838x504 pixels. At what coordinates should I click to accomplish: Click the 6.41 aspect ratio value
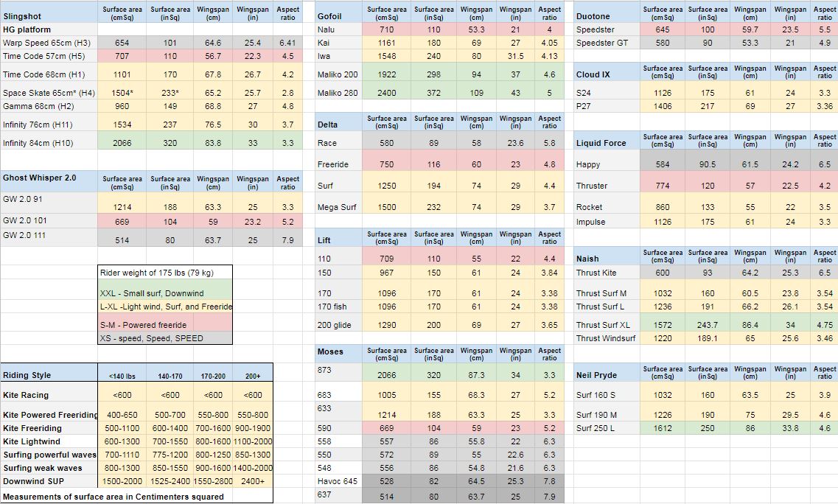tap(287, 43)
